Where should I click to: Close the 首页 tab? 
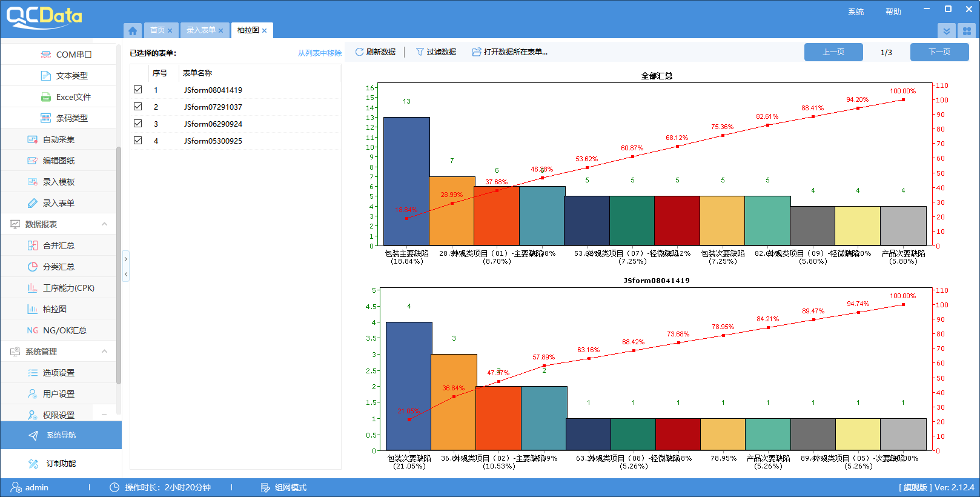pos(170,31)
